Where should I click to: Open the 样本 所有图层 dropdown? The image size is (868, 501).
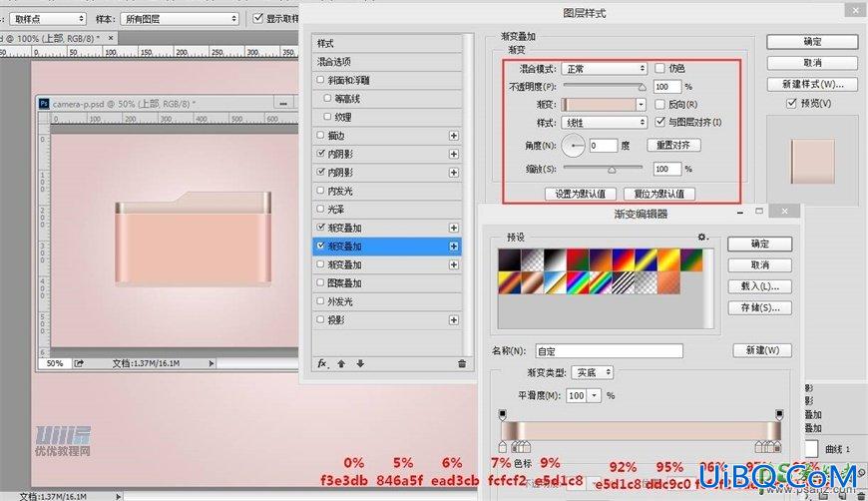coord(180,19)
